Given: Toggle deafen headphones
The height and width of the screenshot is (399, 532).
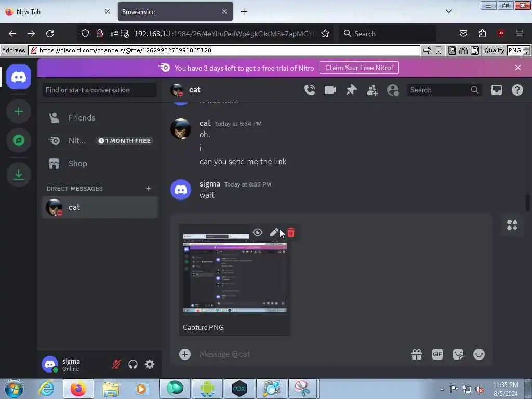Looking at the screenshot, I should pyautogui.click(x=133, y=364).
